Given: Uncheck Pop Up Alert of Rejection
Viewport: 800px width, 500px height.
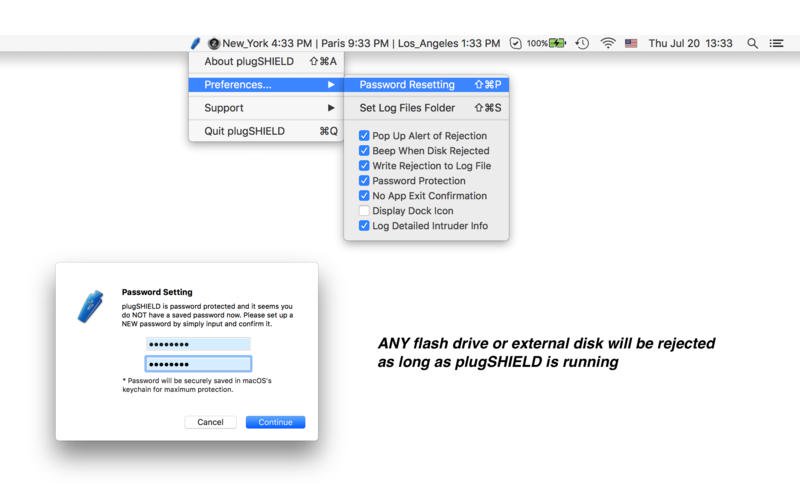Looking at the screenshot, I should (365, 136).
